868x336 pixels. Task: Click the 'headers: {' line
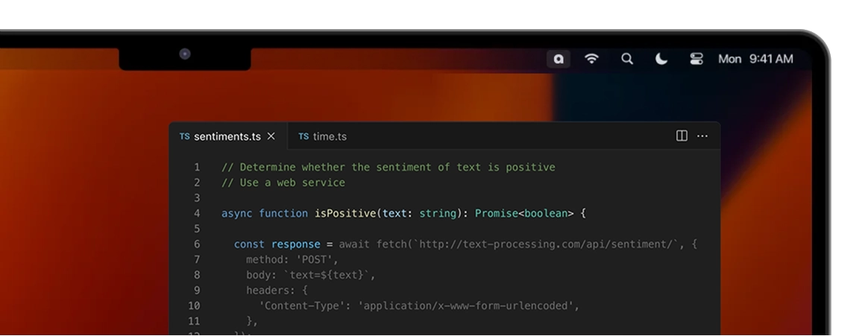coord(277,290)
